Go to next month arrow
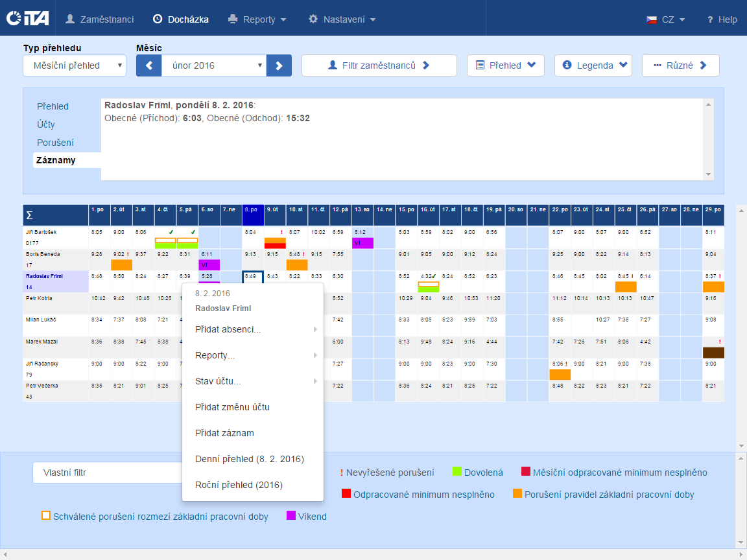Viewport: 747px width, 560px height. coord(279,65)
